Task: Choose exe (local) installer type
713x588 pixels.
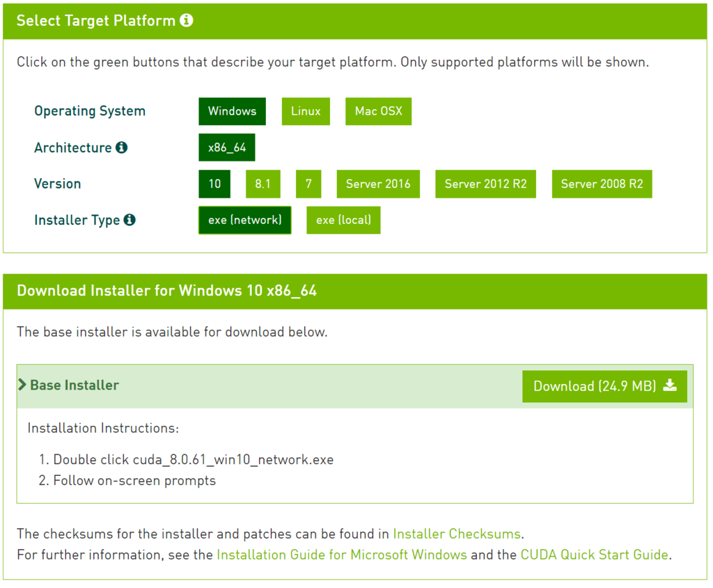Action: point(343,221)
